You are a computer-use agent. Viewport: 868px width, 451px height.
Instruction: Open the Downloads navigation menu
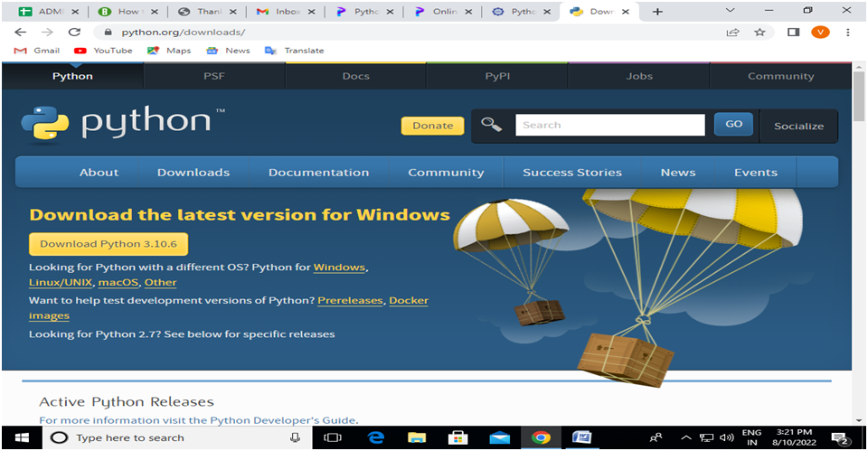pyautogui.click(x=193, y=173)
